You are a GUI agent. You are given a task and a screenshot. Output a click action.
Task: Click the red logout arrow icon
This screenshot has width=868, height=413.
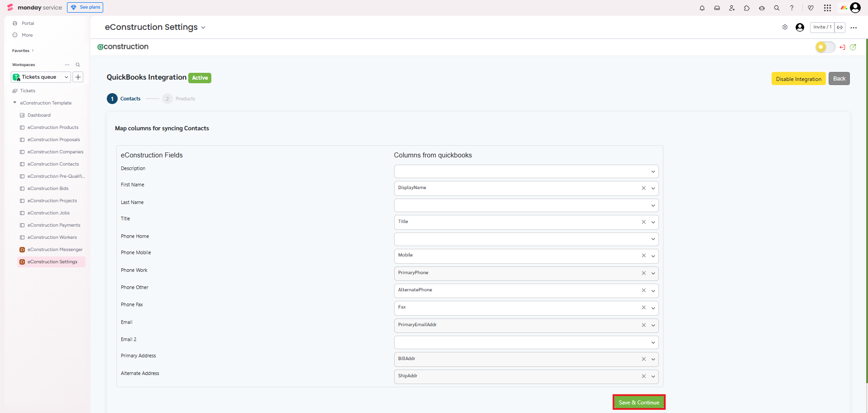(x=842, y=47)
